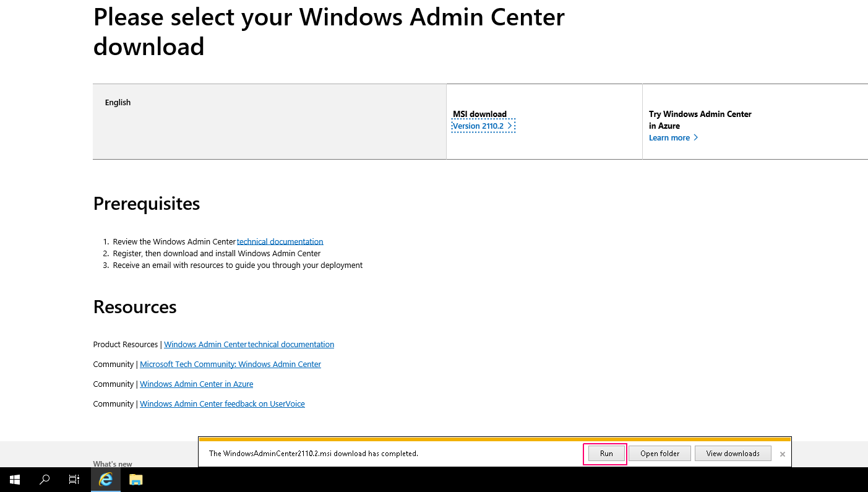Click Run on the download bar
This screenshot has width=868, height=492.
[606, 454]
